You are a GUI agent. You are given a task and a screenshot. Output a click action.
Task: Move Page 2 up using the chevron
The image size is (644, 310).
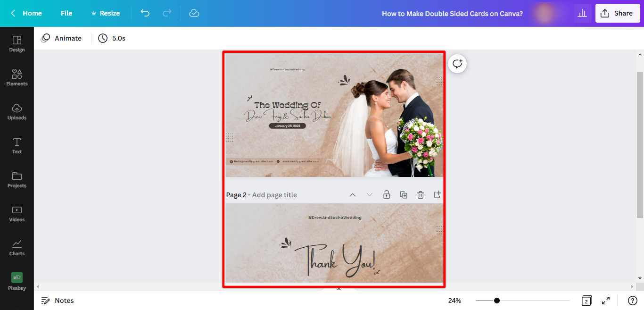(353, 194)
